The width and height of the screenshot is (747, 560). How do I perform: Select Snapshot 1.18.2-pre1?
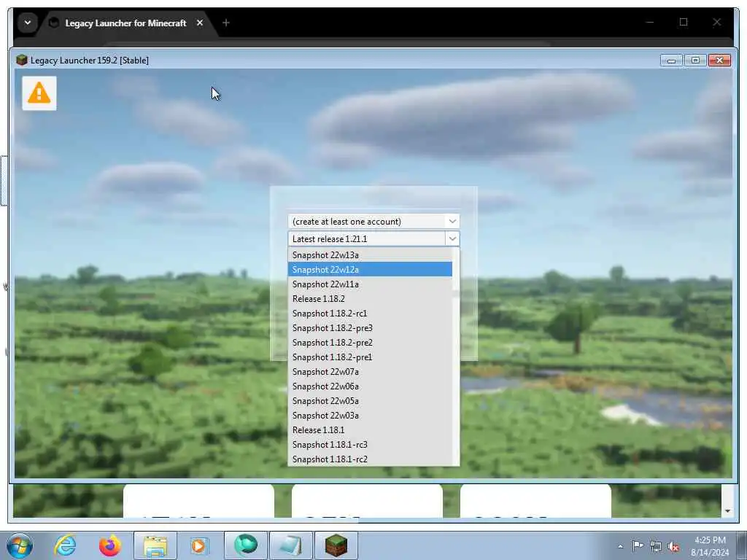pos(370,357)
